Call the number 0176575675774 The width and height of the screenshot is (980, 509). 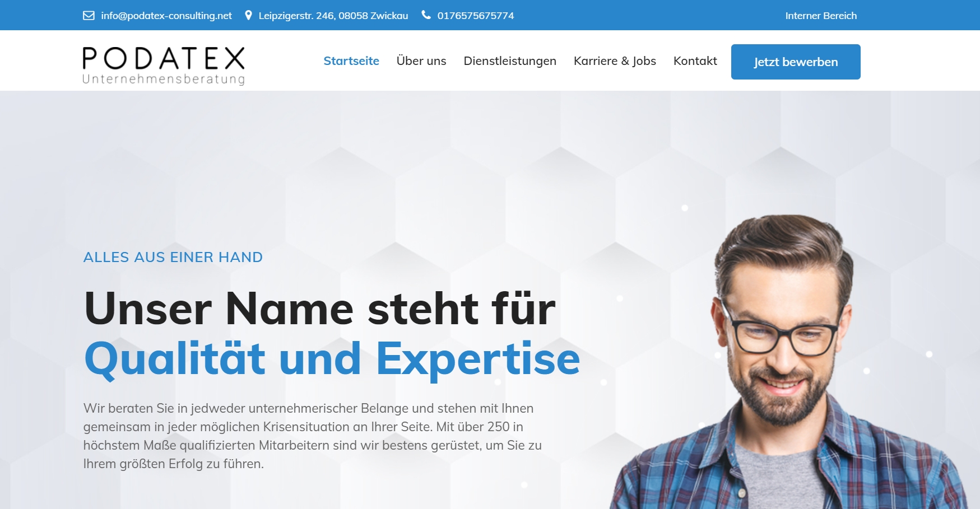point(476,16)
